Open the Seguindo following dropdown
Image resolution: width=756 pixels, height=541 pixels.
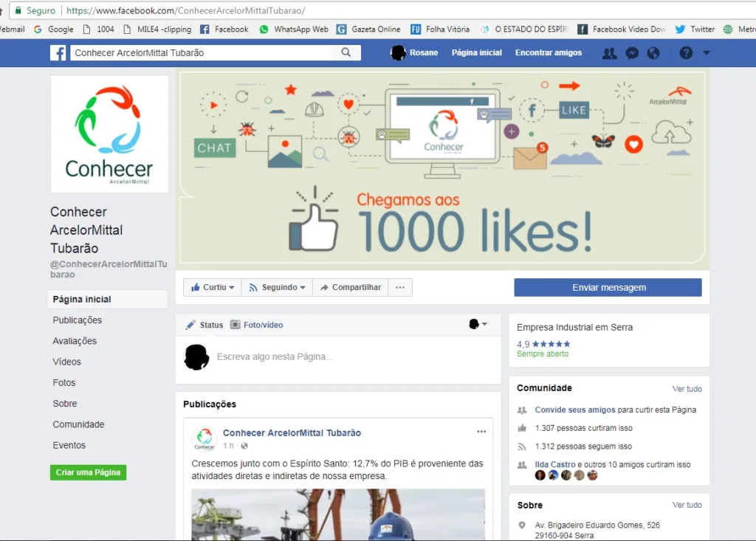click(x=277, y=287)
